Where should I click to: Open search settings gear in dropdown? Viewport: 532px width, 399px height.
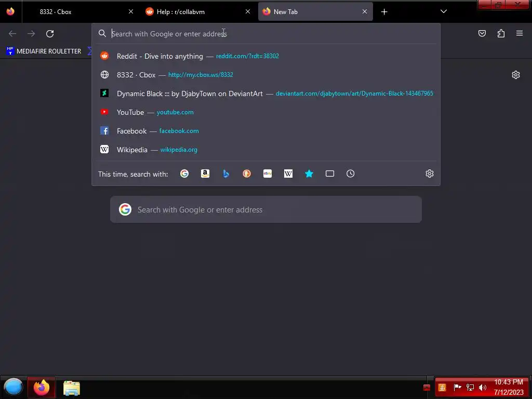pos(430,174)
